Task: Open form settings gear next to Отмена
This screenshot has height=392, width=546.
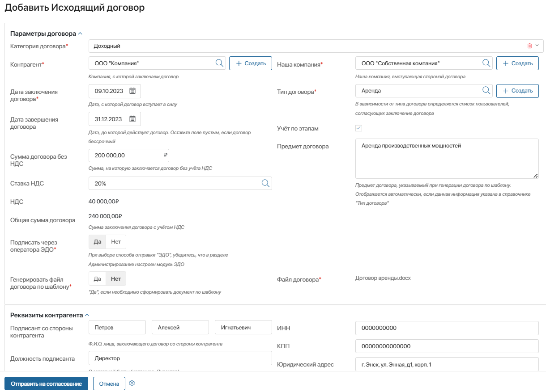Action: (x=132, y=384)
